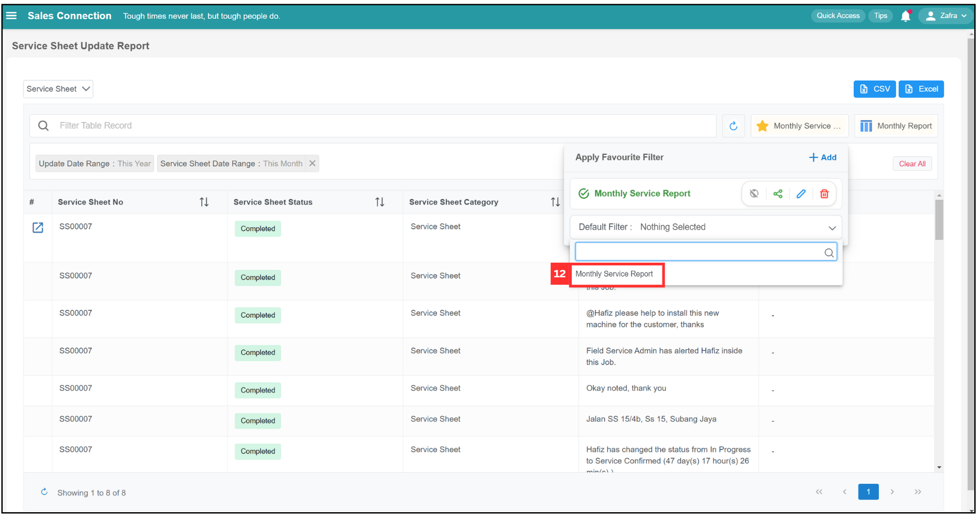980x519 pixels.
Task: Go to the next page arrow
Action: pos(892,492)
